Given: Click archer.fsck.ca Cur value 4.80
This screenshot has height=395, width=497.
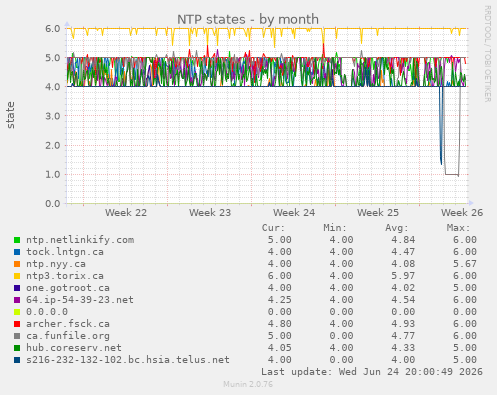Looking at the screenshot, I should coord(280,324).
